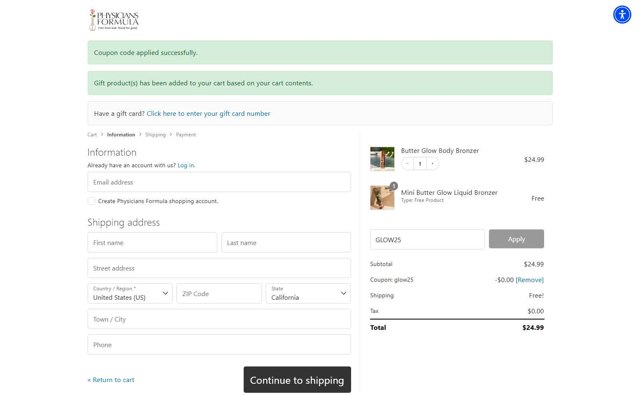Tick Create Physicians Formula shopping account checkbox

pos(91,201)
